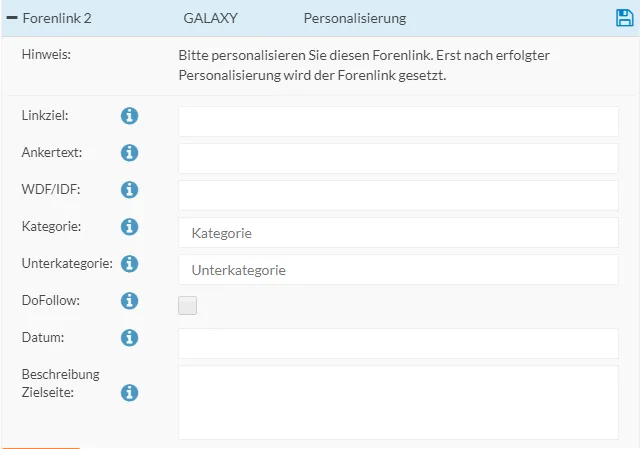642x449 pixels.
Task: Show info for Beschreibung Zielseite
Action: point(129,393)
